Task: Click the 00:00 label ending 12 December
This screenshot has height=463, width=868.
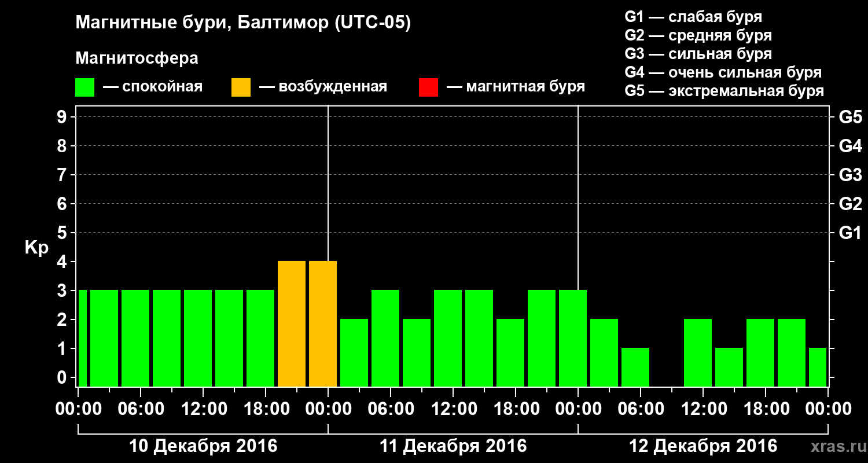Action: point(828,409)
